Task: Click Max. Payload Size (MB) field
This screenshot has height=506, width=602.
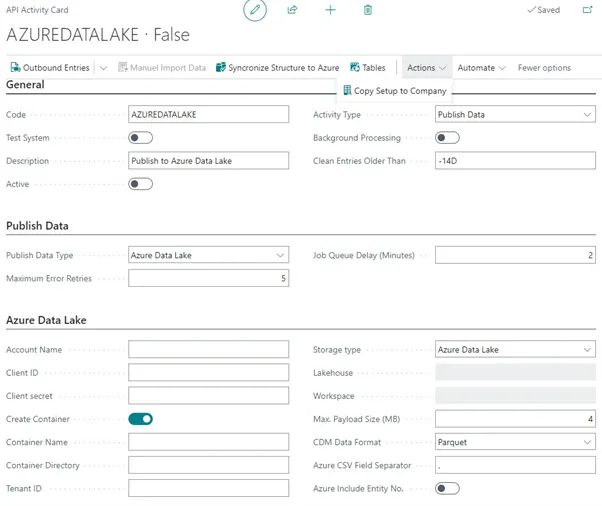Action: (x=515, y=419)
